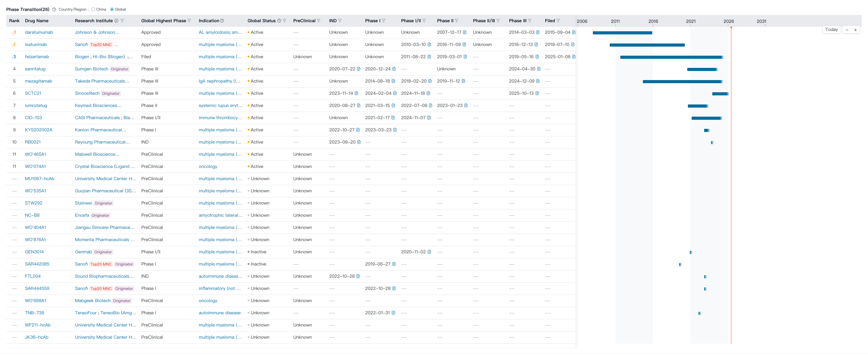Click help icon next to Phase Transition title
Image resolution: width=868 pixels, height=354 pixels.
pos(54,9)
